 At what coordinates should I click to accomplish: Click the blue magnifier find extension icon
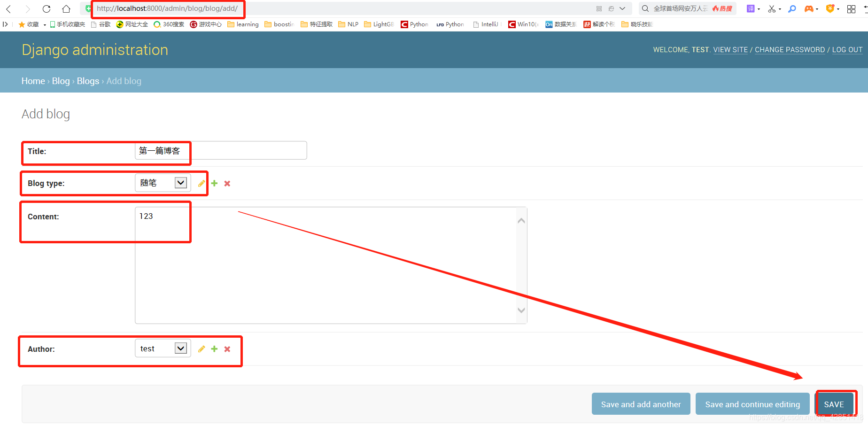point(792,9)
